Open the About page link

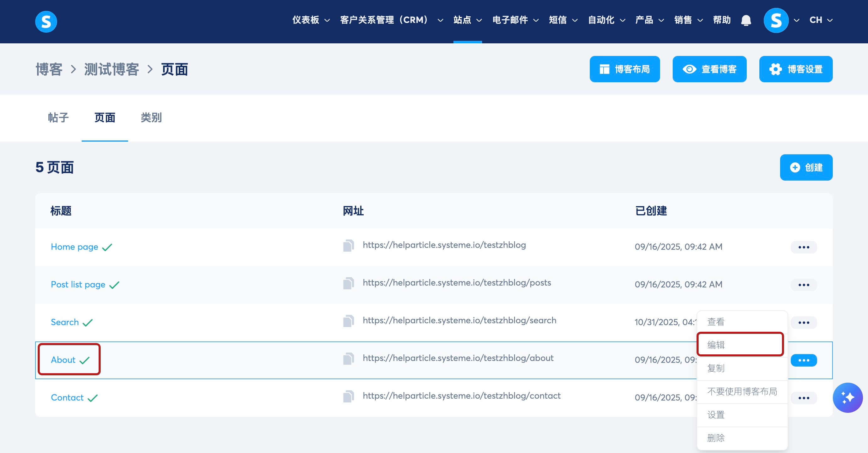(63, 360)
